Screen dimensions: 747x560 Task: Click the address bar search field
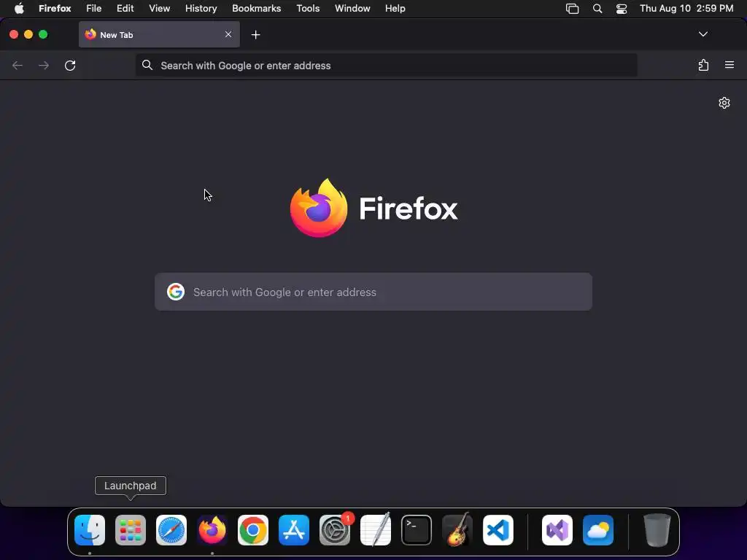[x=387, y=65]
